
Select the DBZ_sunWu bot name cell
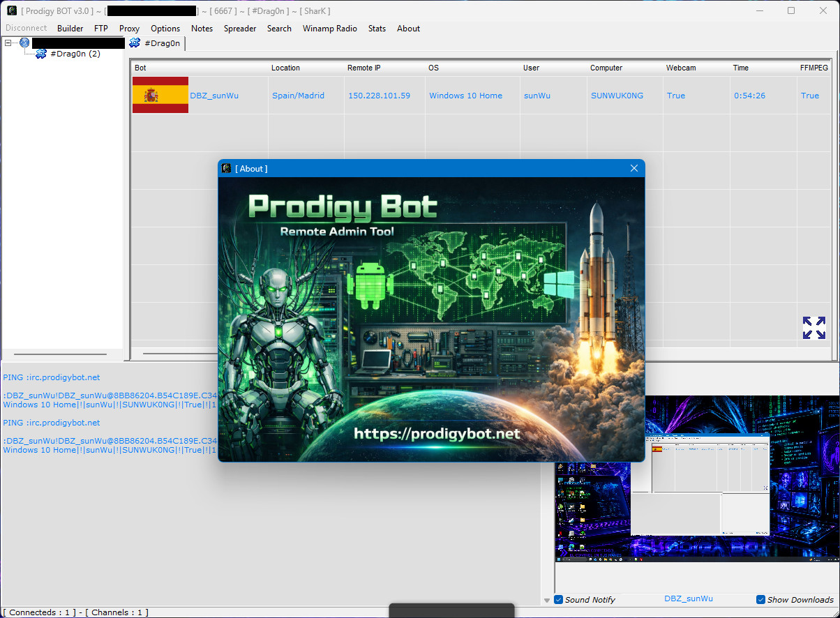point(214,96)
